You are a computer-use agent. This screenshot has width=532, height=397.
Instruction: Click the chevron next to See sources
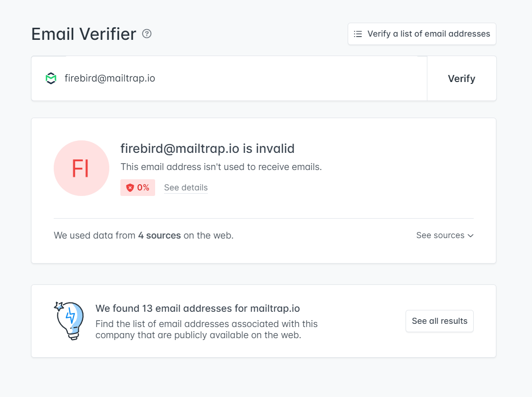pyautogui.click(x=471, y=235)
